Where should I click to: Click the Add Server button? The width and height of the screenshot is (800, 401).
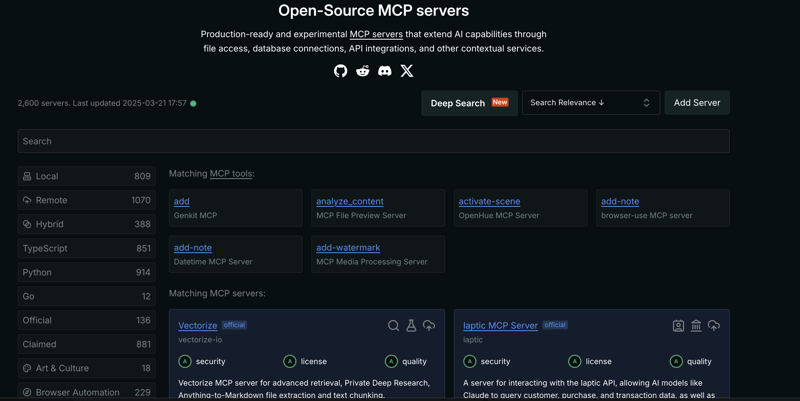pos(697,103)
